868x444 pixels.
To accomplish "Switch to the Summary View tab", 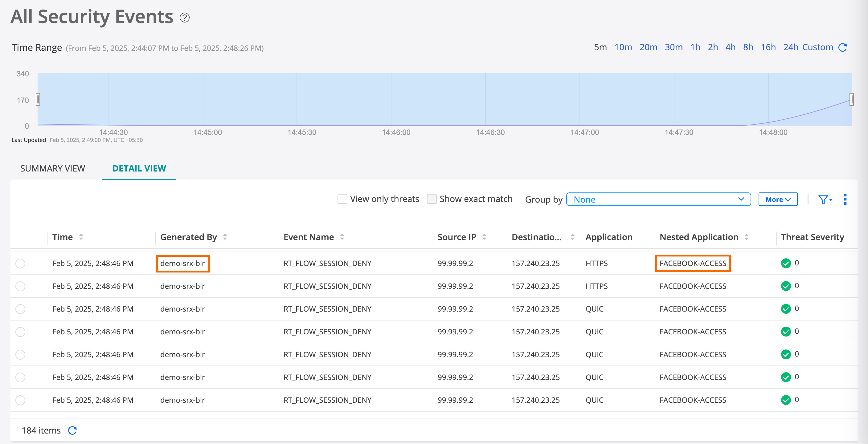I will (x=53, y=168).
